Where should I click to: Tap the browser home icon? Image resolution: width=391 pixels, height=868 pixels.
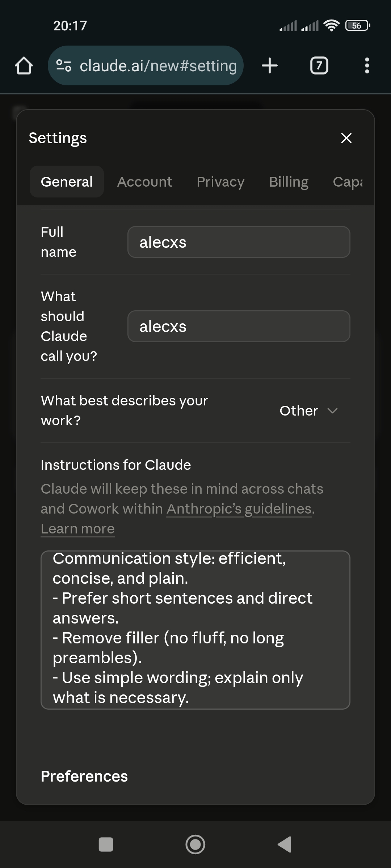pos(24,66)
